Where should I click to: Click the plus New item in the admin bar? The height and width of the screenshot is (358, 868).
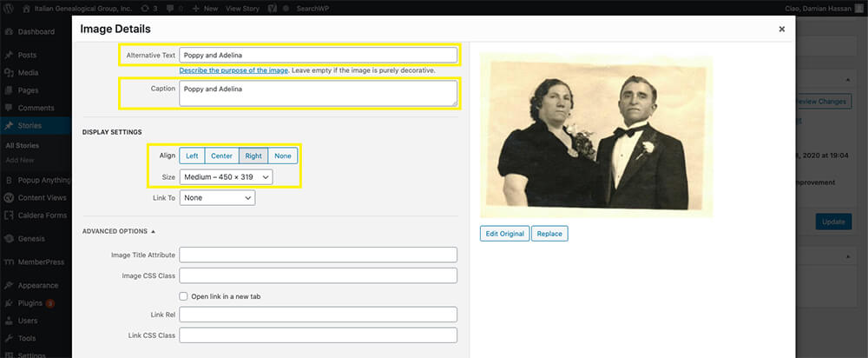(206, 9)
